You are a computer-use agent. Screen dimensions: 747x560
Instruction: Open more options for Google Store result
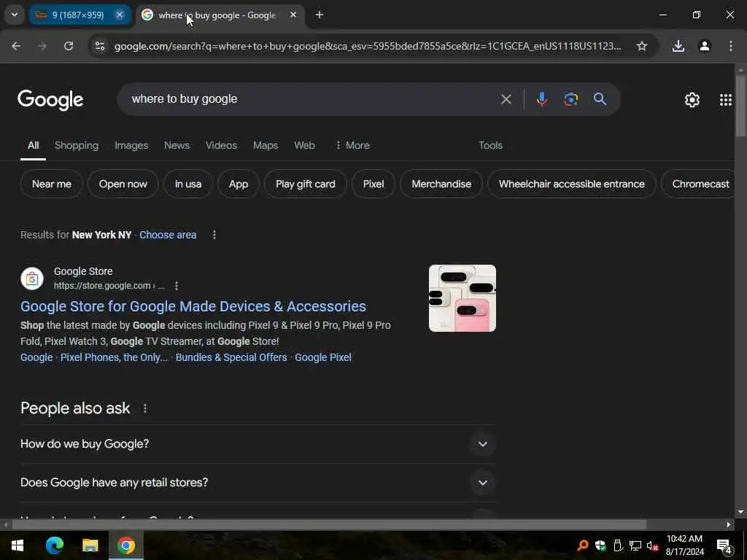(177, 286)
